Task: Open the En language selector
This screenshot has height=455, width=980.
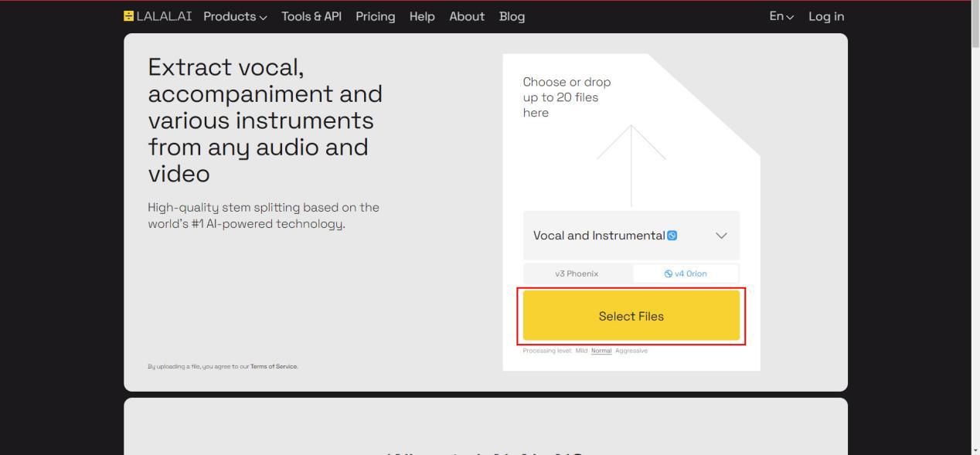Action: (x=781, y=16)
